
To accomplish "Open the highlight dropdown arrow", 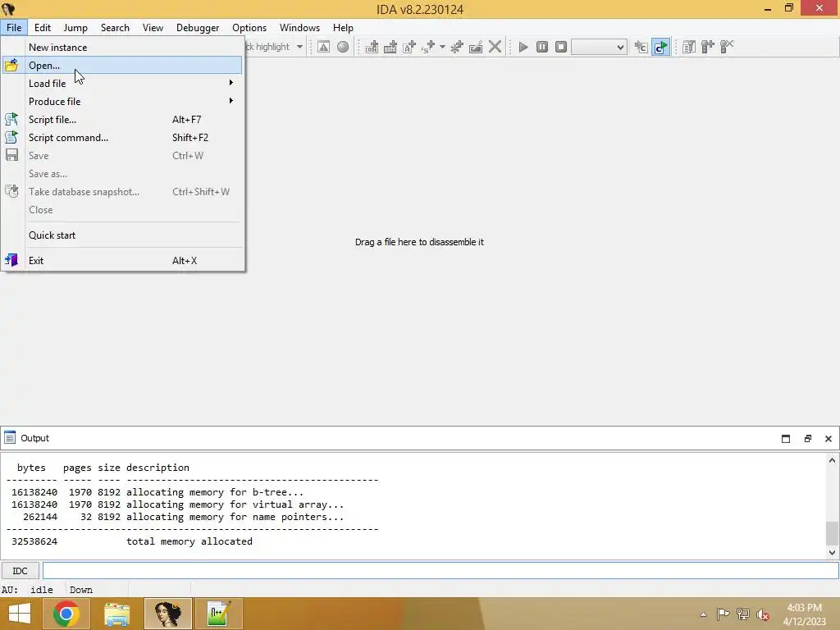I will pyautogui.click(x=299, y=47).
